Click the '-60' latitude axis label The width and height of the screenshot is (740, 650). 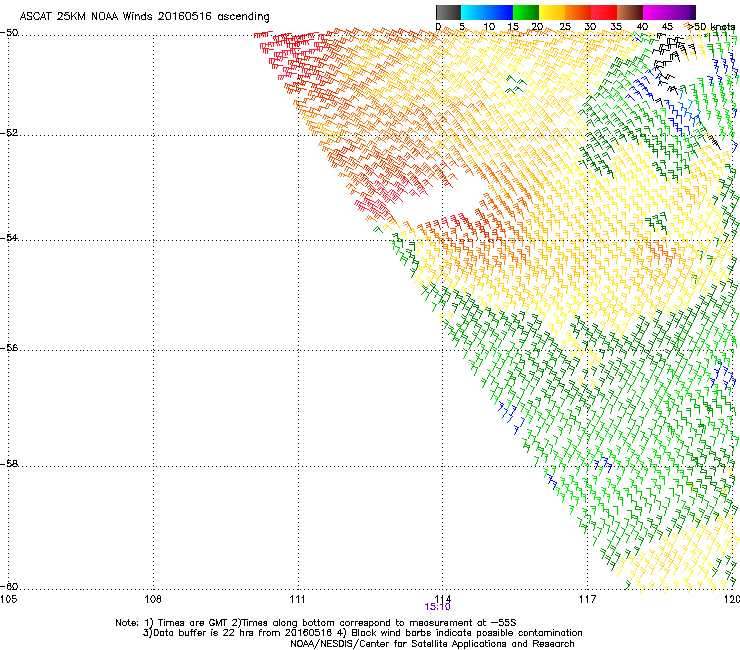tap(10, 586)
